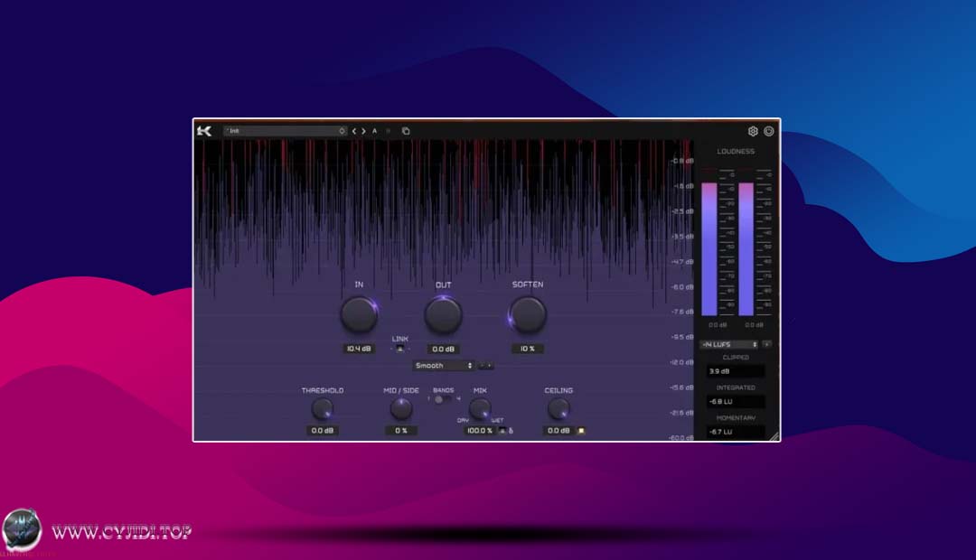Click the K logo in the header

[204, 131]
